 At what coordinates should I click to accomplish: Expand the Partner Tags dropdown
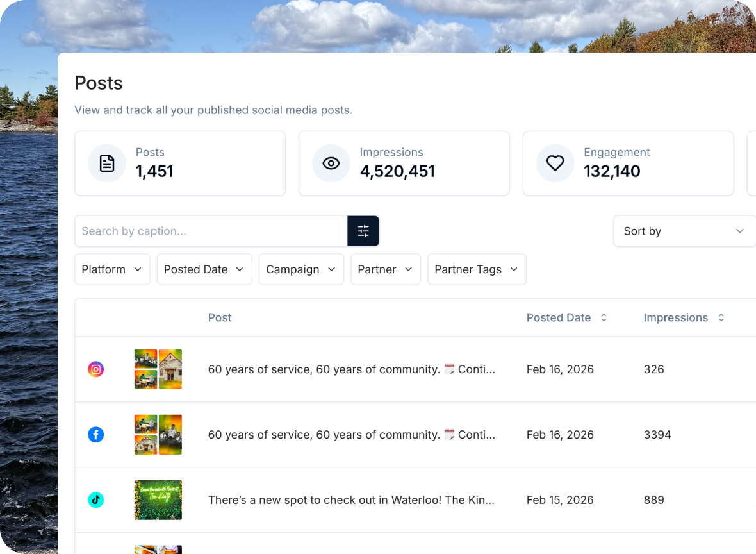tap(477, 269)
